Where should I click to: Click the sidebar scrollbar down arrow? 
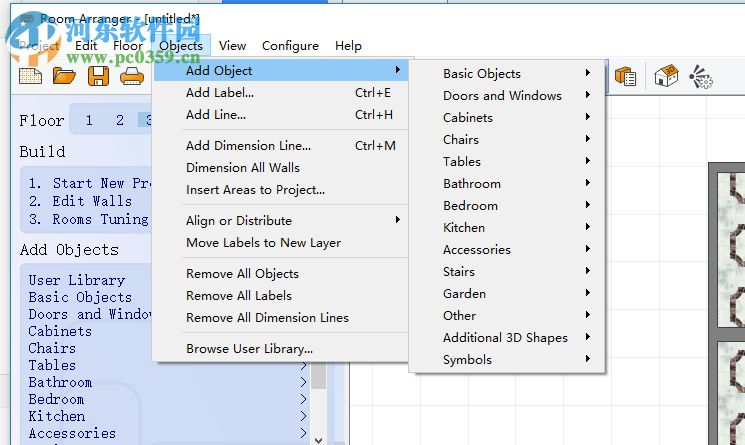click(319, 440)
